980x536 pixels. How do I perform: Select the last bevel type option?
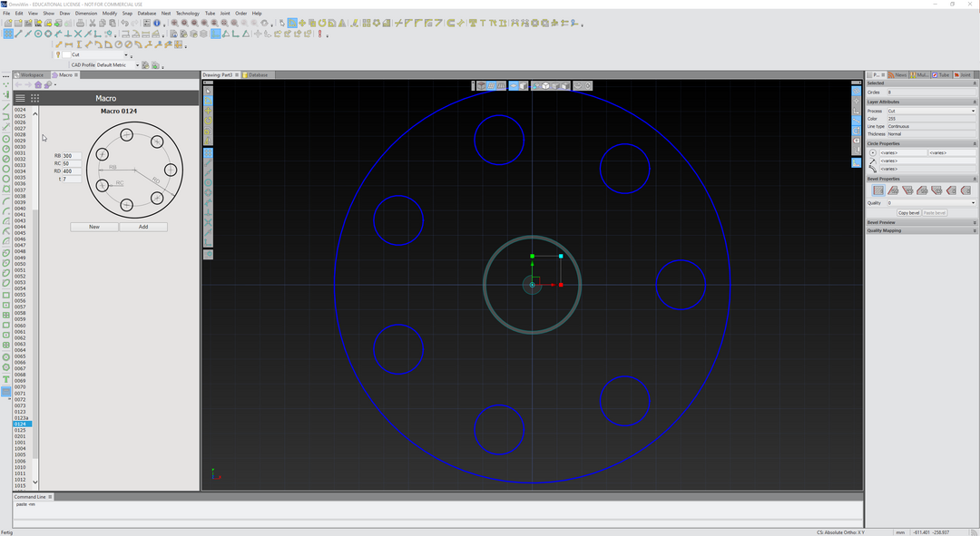pos(965,190)
